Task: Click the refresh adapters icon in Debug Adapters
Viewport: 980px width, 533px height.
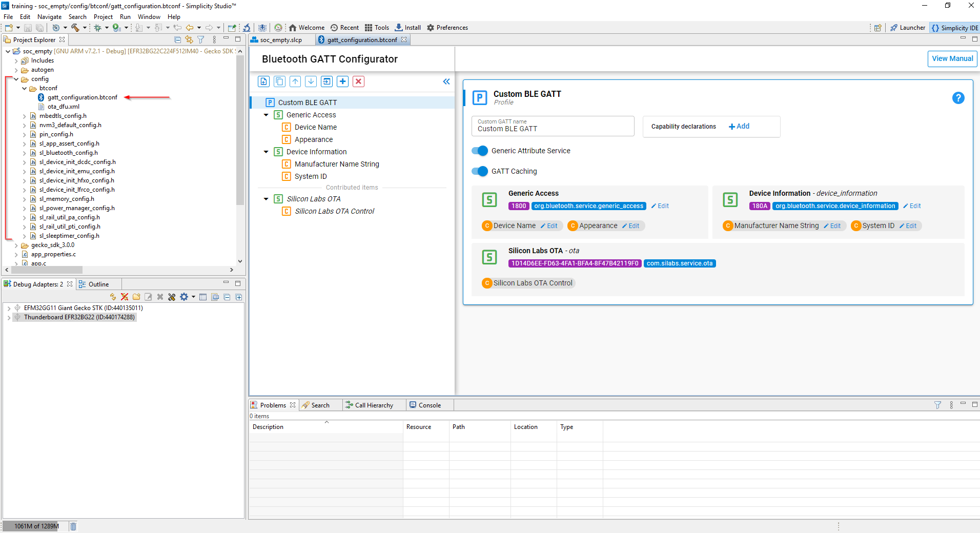Action: point(113,297)
